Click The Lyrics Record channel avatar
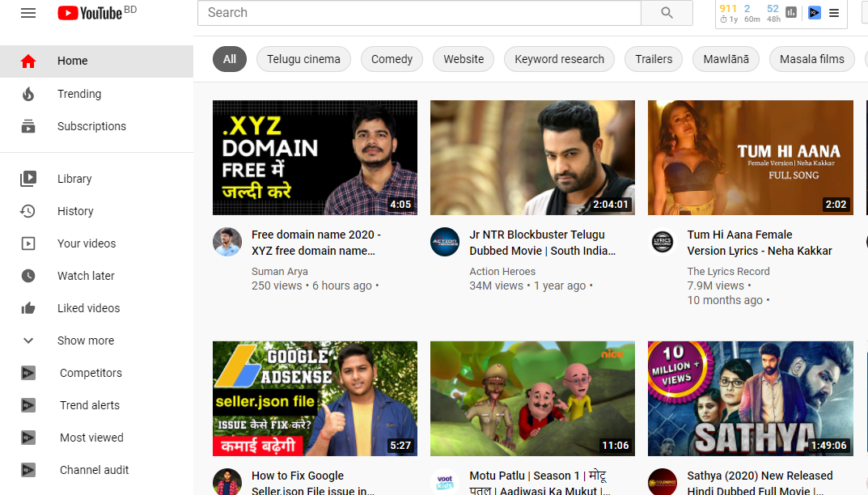868x495 pixels. pos(663,242)
